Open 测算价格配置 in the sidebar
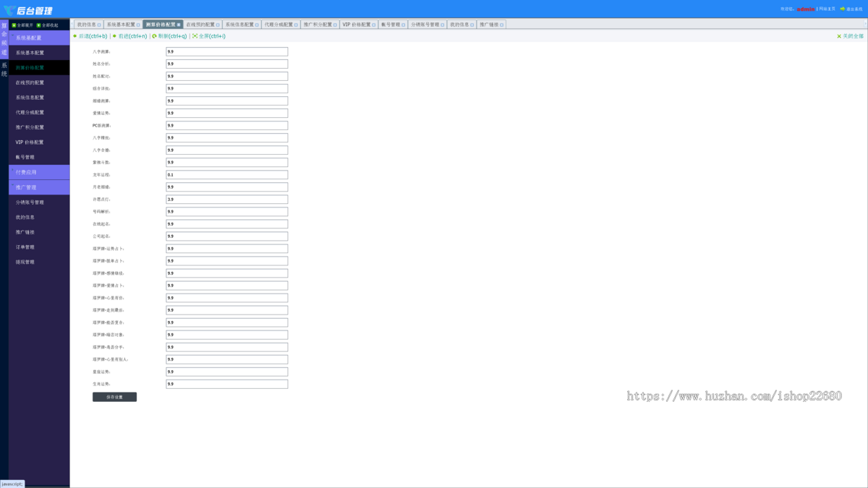 39,67
